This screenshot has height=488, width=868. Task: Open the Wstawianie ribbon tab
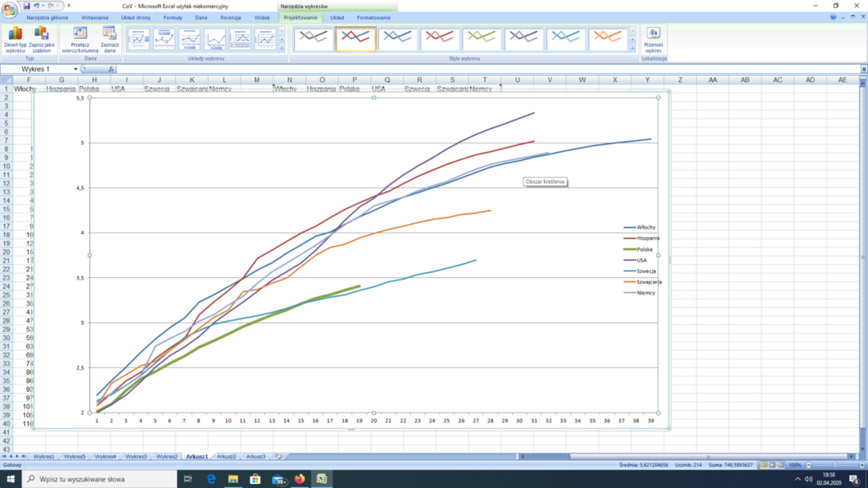[x=95, y=18]
